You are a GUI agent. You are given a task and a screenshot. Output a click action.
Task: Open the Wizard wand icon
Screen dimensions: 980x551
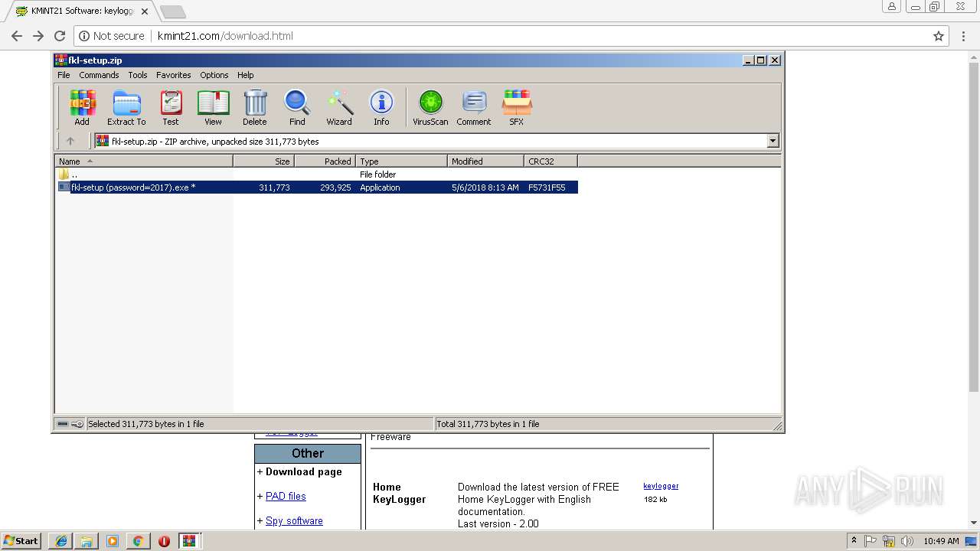click(x=339, y=107)
